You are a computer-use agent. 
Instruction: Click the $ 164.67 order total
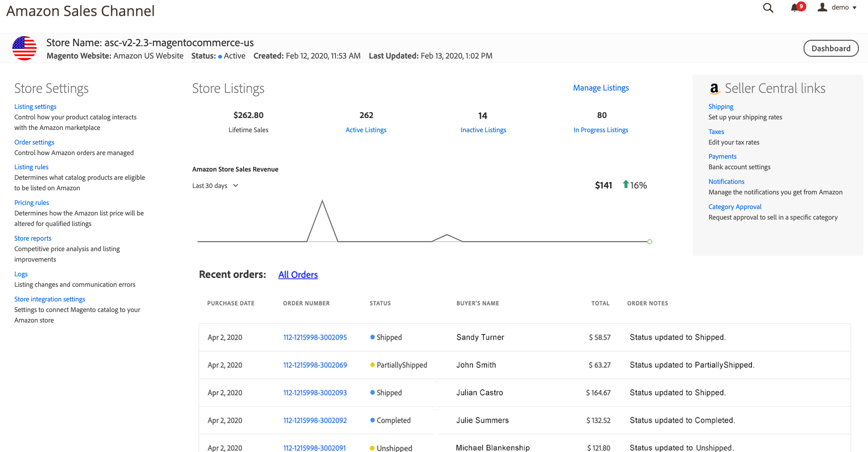coord(598,393)
